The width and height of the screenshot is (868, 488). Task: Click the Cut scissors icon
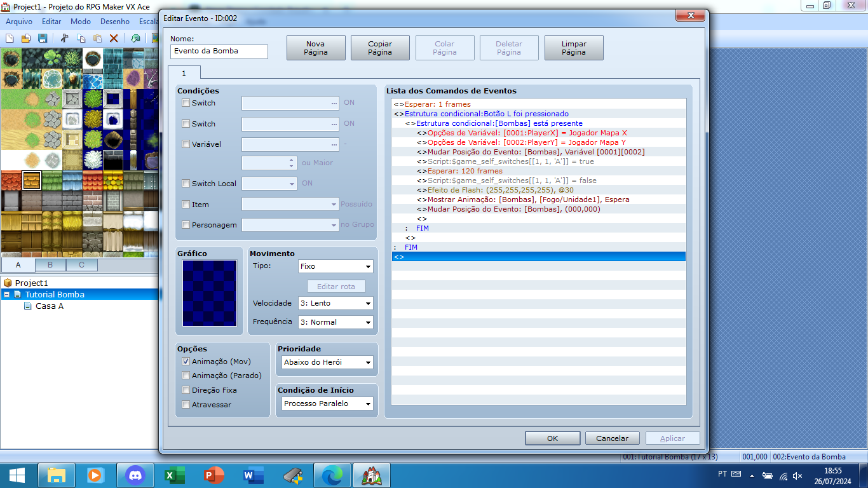pos(64,38)
